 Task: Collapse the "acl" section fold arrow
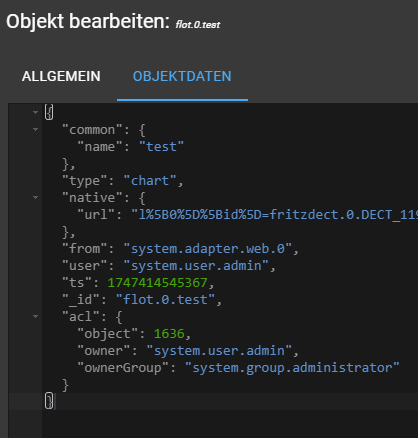35,316
